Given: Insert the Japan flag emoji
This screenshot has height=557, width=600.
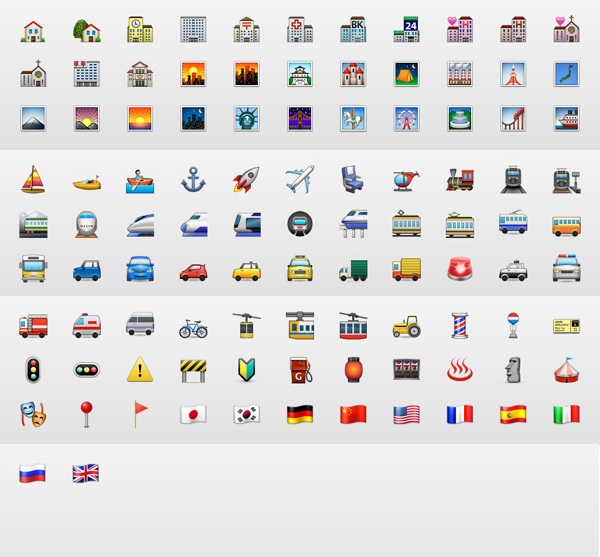Looking at the screenshot, I should [193, 414].
